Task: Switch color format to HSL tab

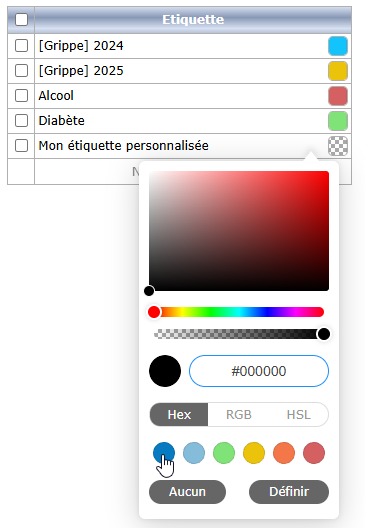Action: pos(299,415)
